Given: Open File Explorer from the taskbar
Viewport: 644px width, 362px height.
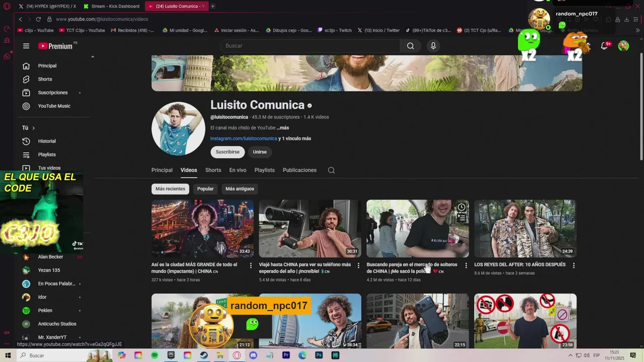Looking at the screenshot, I should (x=220, y=355).
